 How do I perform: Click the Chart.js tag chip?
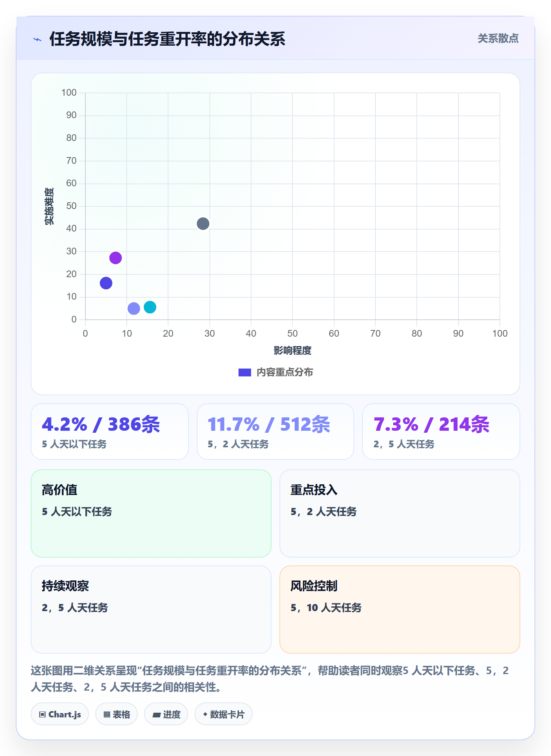pos(60,714)
